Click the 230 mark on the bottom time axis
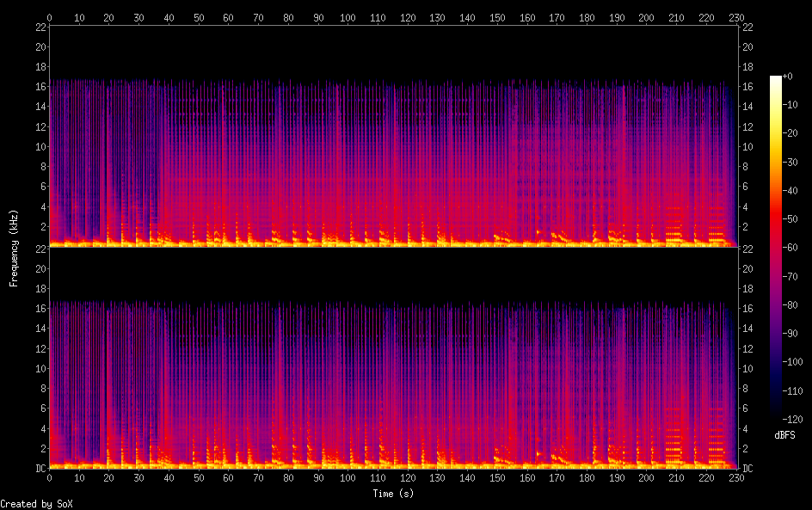Image resolution: width=812 pixels, height=510 pixels. [735, 477]
